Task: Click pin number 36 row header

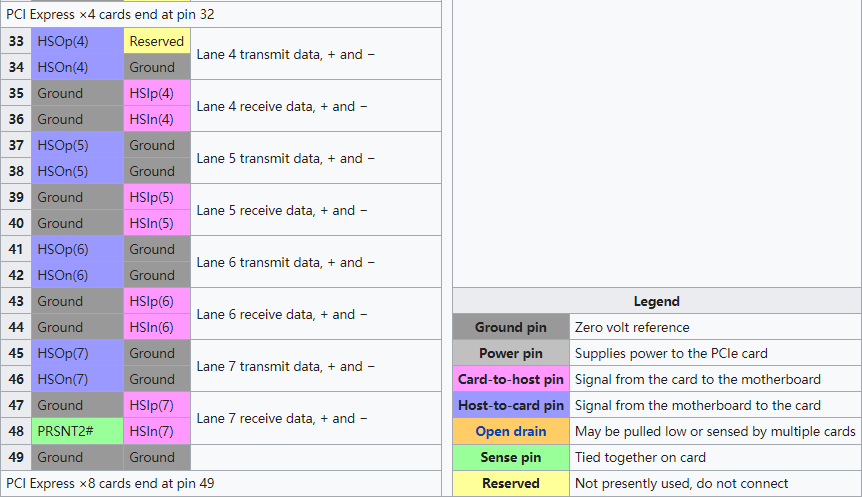Action: click(16, 119)
